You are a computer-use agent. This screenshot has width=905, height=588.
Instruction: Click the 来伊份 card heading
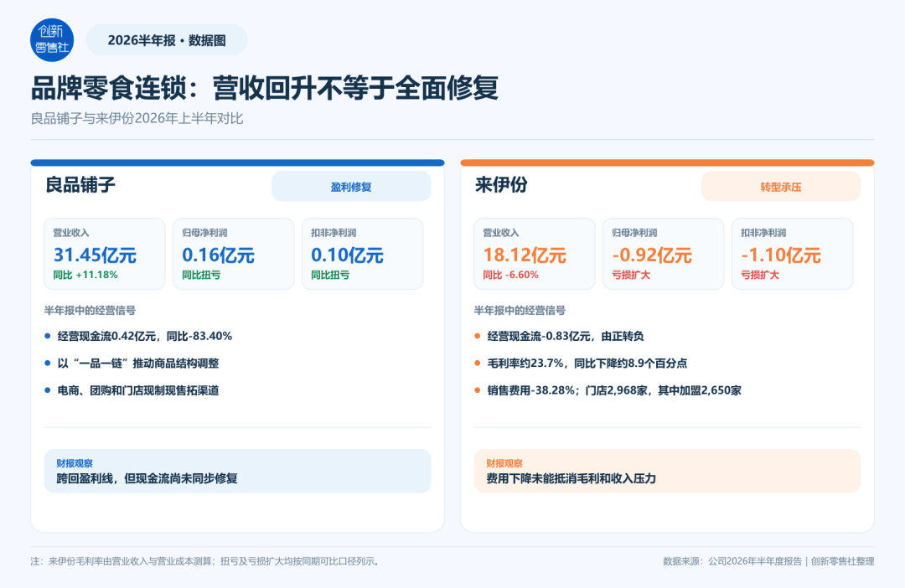[x=501, y=184]
